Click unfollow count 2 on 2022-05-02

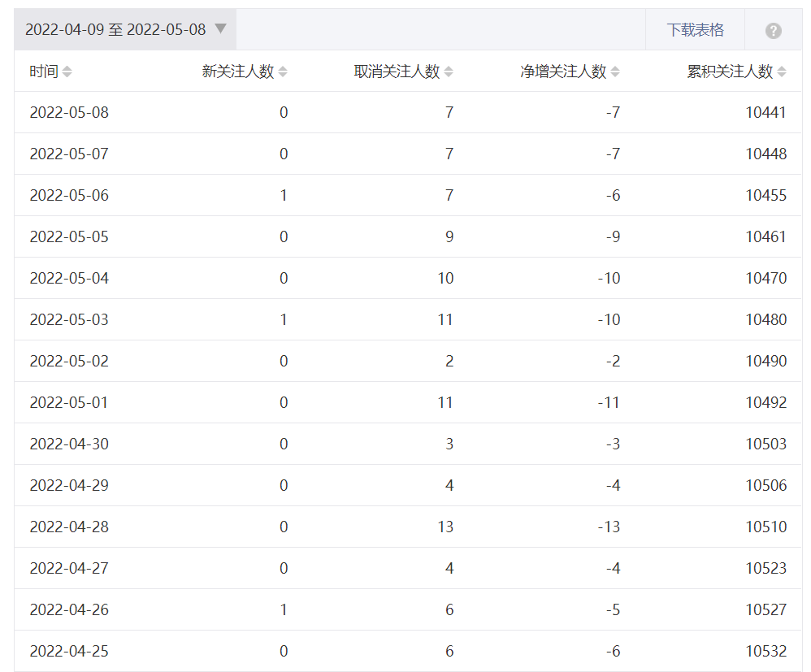(449, 361)
